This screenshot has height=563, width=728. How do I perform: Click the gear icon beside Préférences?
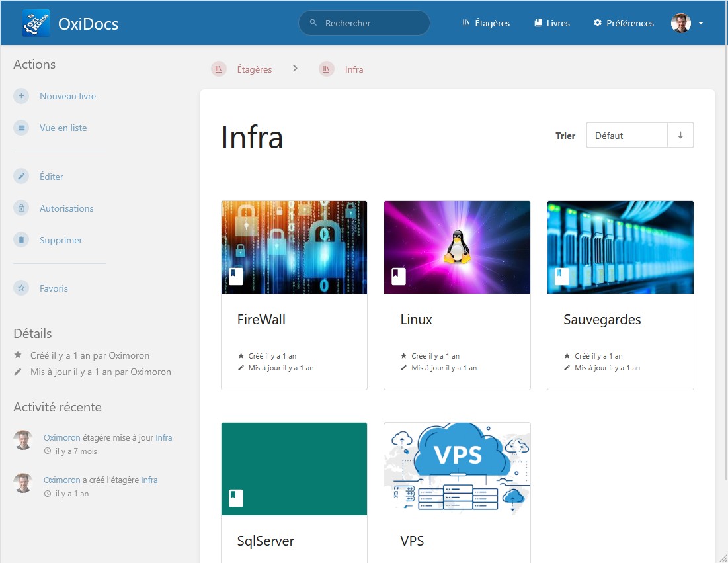(x=598, y=22)
